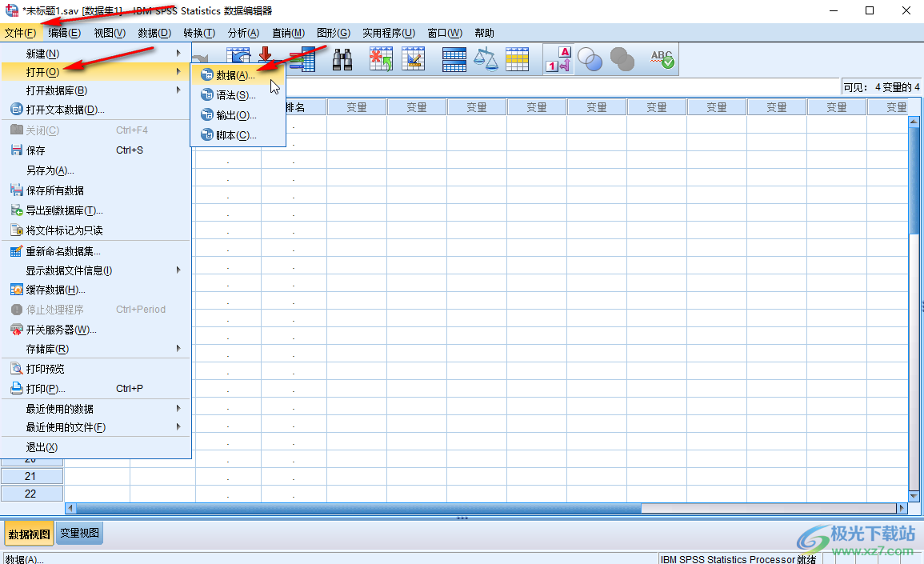The width and height of the screenshot is (924, 564).
Task: Click the 排名 column header
Action: (306, 107)
